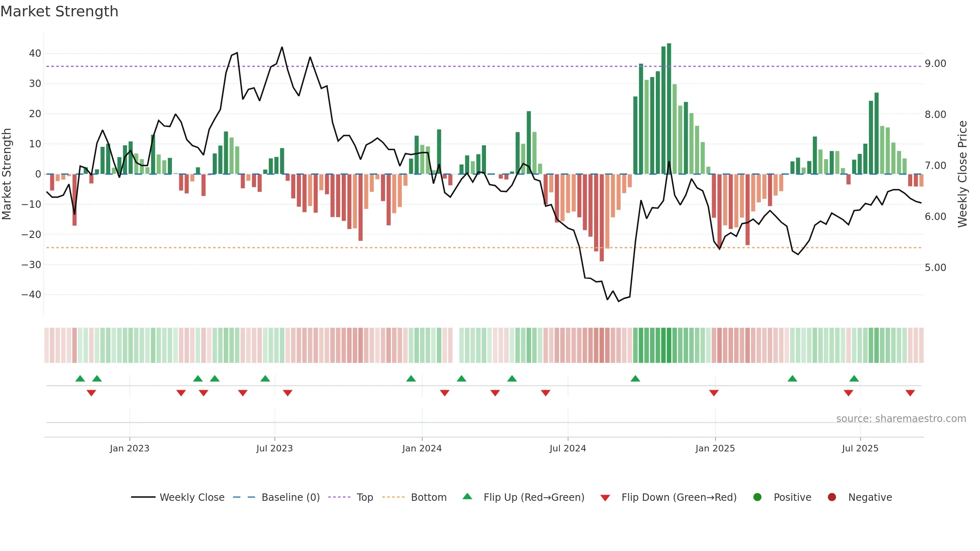The height and width of the screenshot is (551, 980).
Task: Click the 5.00 price axis value
Action: pyautogui.click(x=935, y=268)
